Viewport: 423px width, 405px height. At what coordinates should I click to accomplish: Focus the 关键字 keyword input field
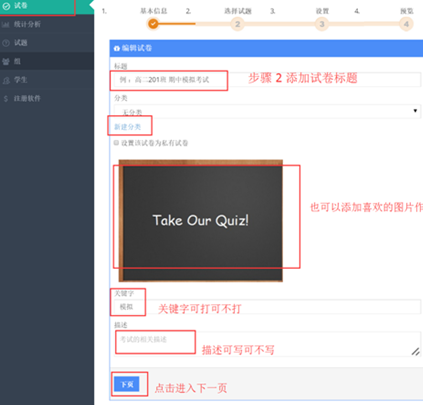[267, 307]
